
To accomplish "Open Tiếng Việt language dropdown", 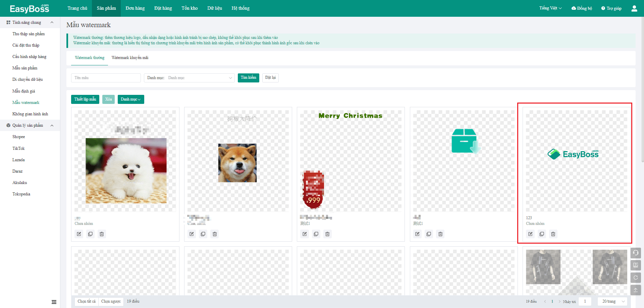I will point(550,8).
